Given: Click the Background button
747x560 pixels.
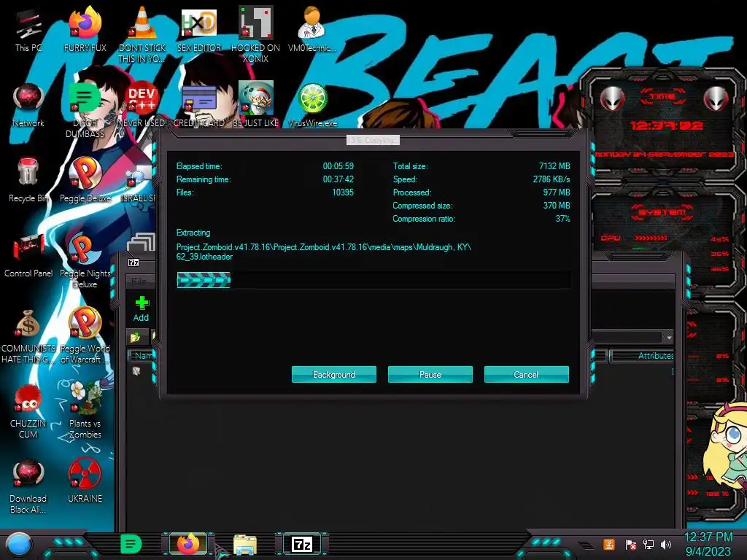Looking at the screenshot, I should click(334, 374).
